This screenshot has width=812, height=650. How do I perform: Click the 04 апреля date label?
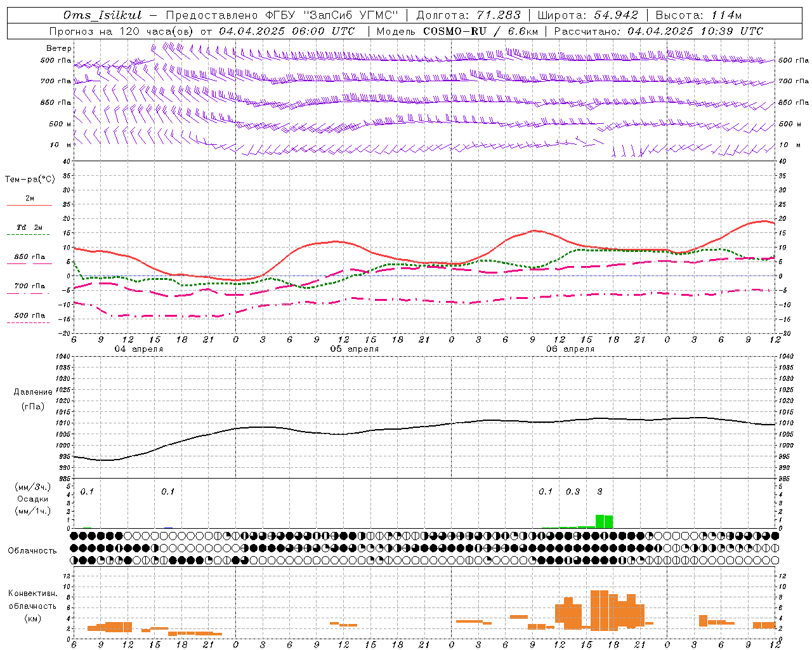point(138,349)
